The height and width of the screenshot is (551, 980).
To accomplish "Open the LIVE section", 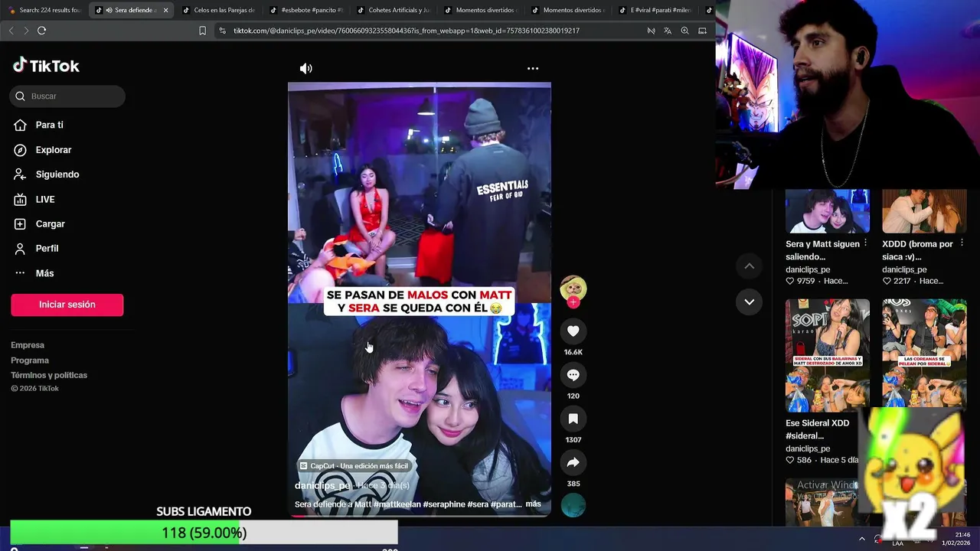I will 44,200.
